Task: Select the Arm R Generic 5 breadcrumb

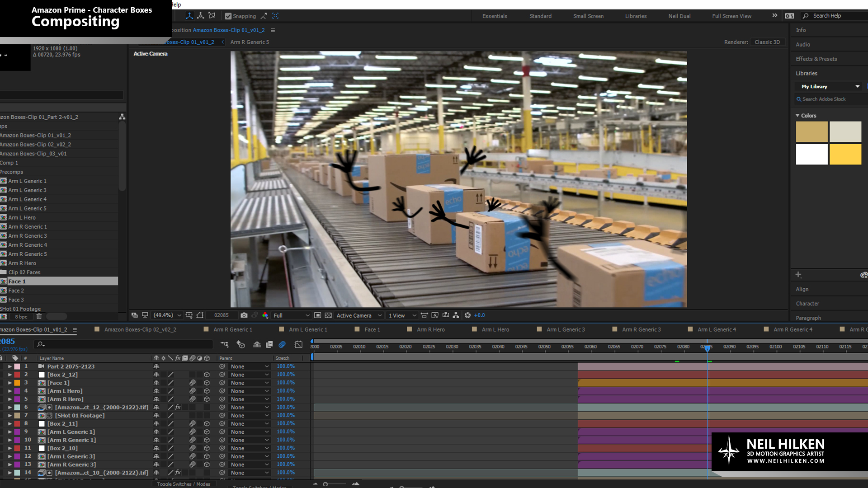Action: click(250, 42)
